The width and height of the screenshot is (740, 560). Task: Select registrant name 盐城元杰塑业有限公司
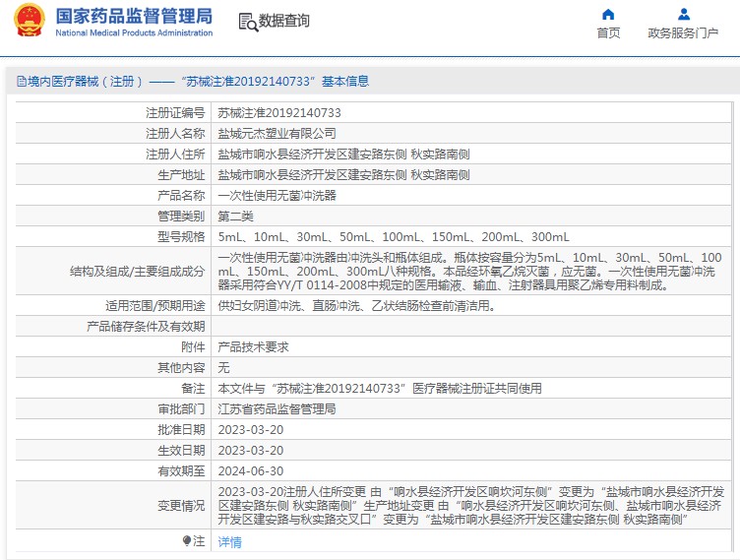(277, 134)
